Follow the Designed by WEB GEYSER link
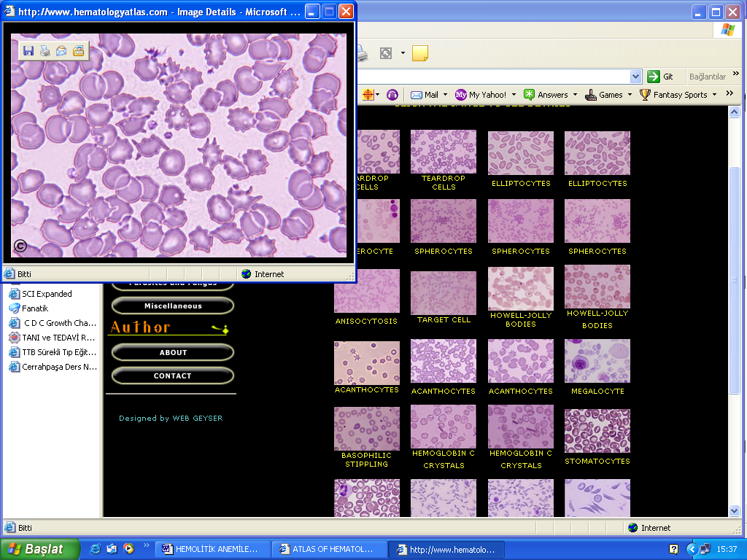747x560 pixels. tap(171, 418)
